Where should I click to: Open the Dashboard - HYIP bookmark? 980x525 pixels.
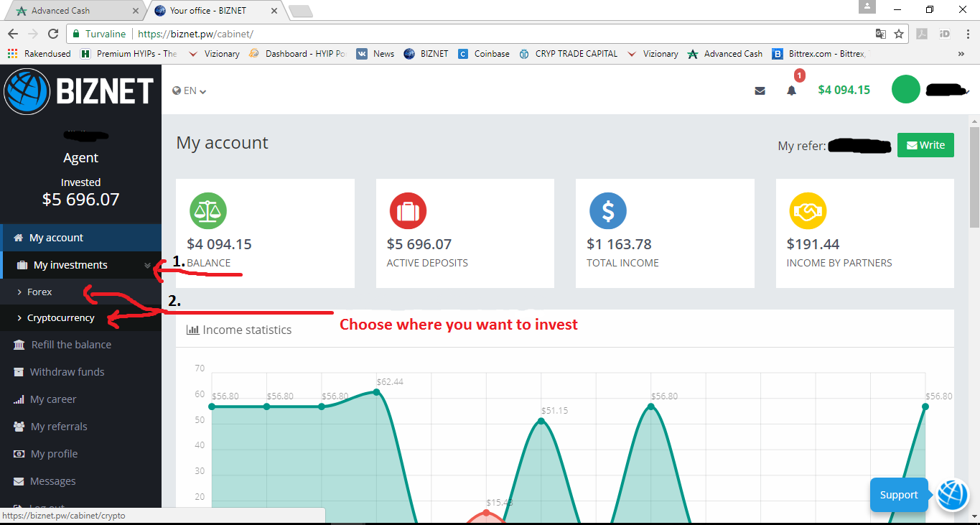pyautogui.click(x=297, y=54)
